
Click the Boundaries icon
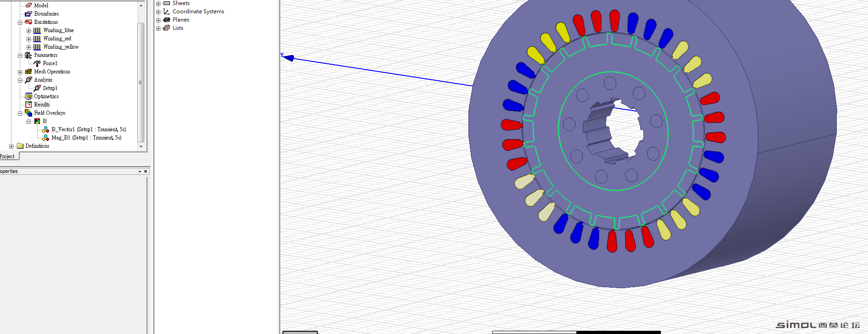click(28, 14)
